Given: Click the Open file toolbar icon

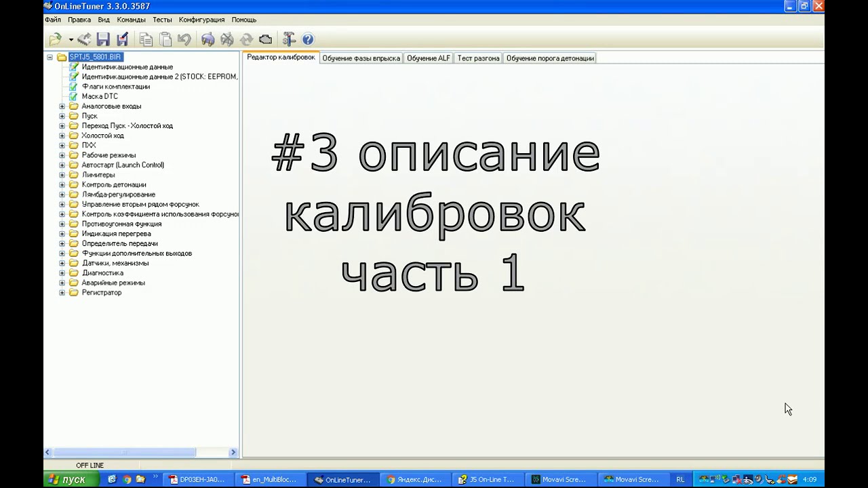Looking at the screenshot, I should click(56, 39).
